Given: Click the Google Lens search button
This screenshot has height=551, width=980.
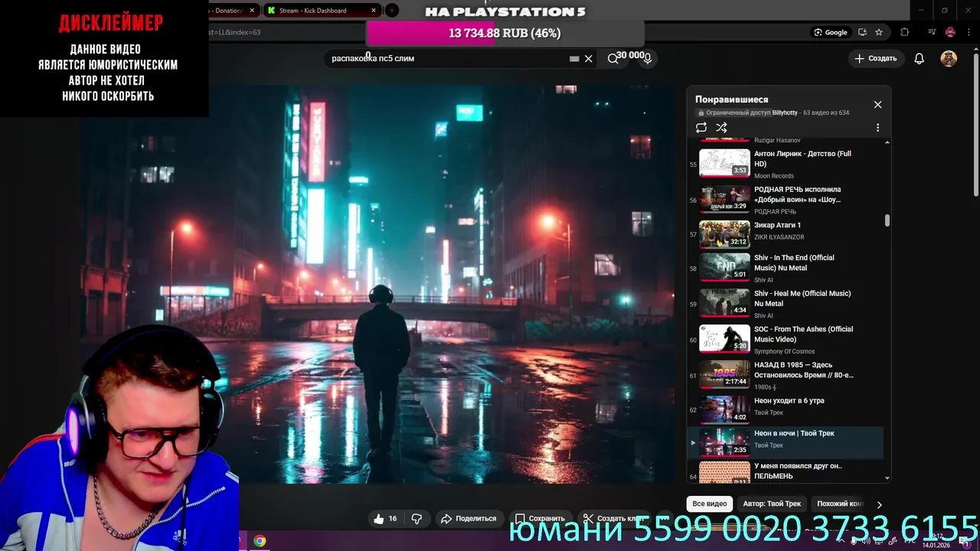Looking at the screenshot, I should (x=831, y=32).
